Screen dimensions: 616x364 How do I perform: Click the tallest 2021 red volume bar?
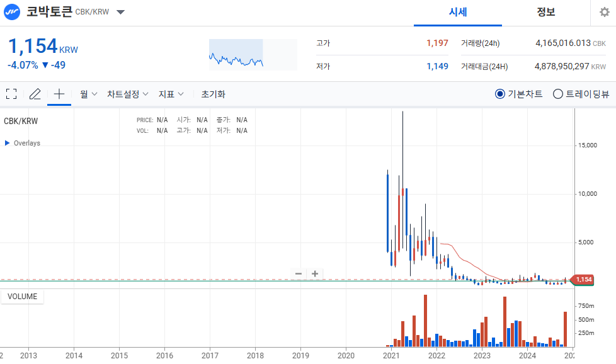click(425, 321)
